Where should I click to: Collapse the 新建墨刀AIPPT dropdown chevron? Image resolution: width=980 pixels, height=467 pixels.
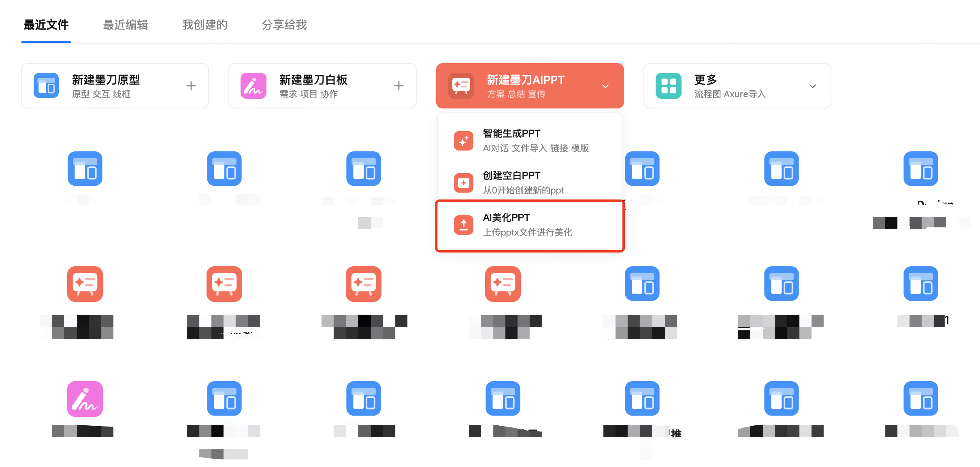click(x=605, y=86)
